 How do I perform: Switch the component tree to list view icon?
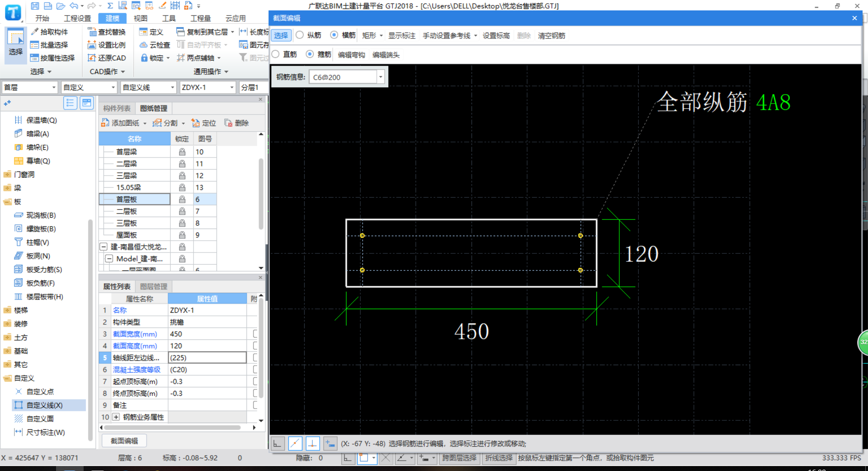[70, 103]
